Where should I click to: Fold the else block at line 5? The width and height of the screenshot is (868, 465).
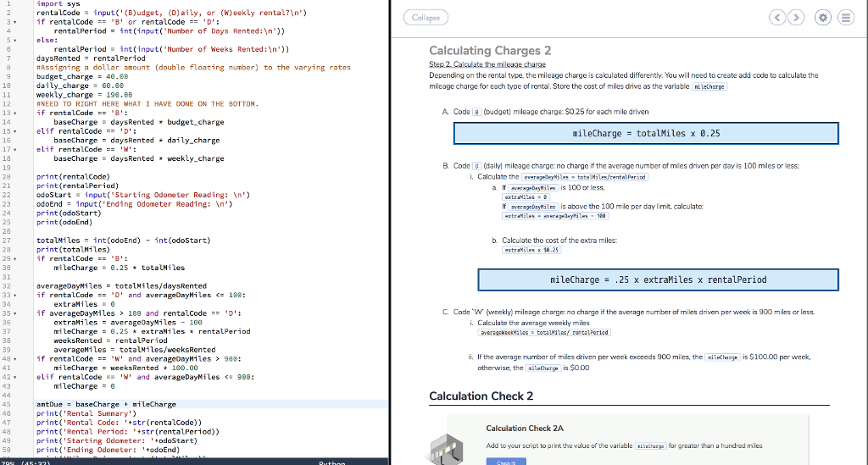point(15,41)
